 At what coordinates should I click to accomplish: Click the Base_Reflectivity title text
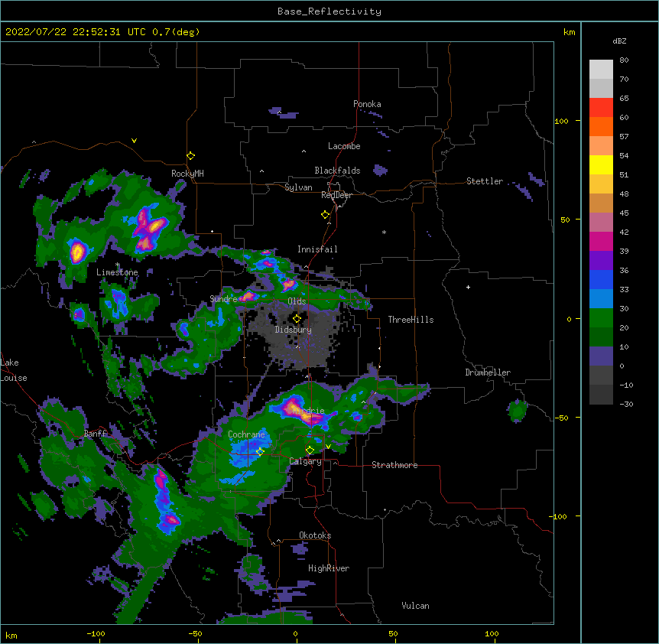[329, 11]
